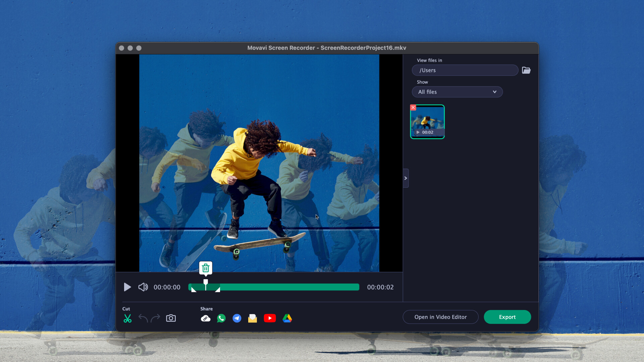Collapse the file panel with the chevron
Screen dimensions: 644x362
tap(406, 178)
